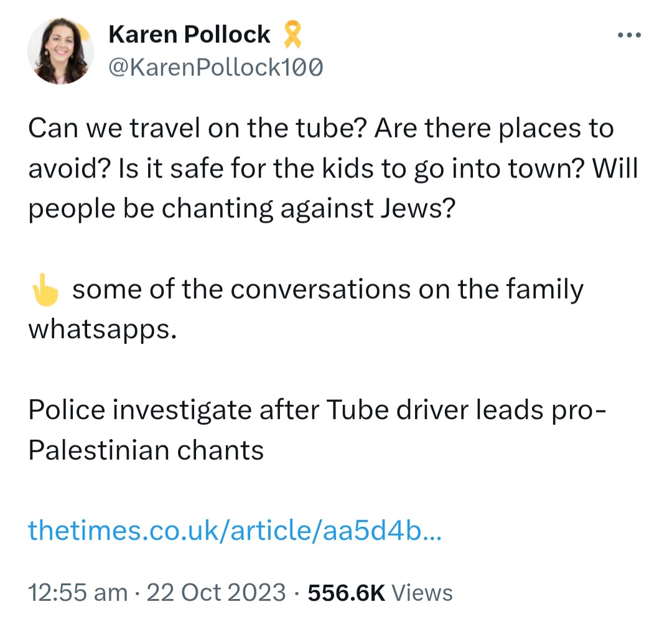Click the word "whatsapps."
672x622 pixels.
click(103, 330)
